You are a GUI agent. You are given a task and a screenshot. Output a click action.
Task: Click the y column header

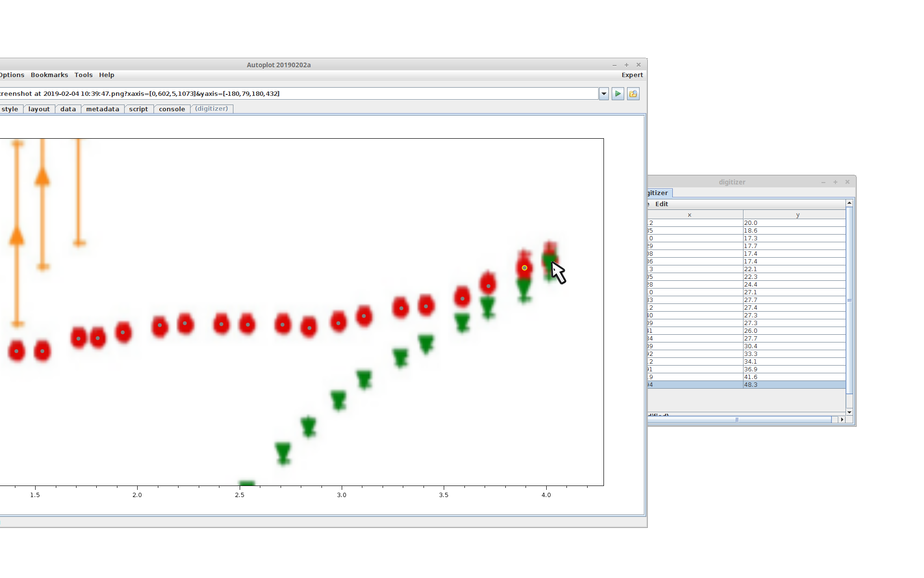797,215
